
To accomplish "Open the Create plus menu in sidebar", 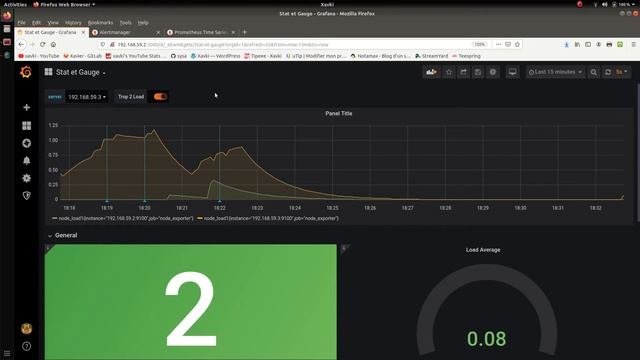I will tap(27, 107).
